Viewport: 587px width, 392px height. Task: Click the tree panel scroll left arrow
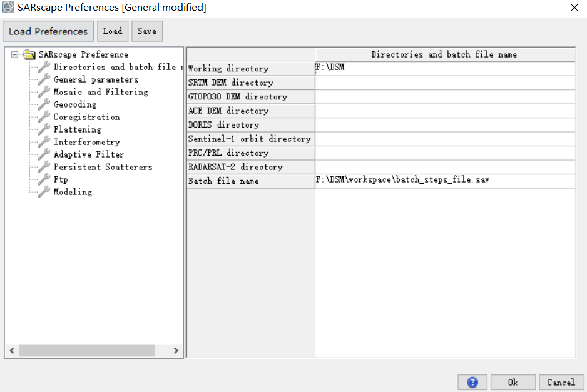[12, 351]
